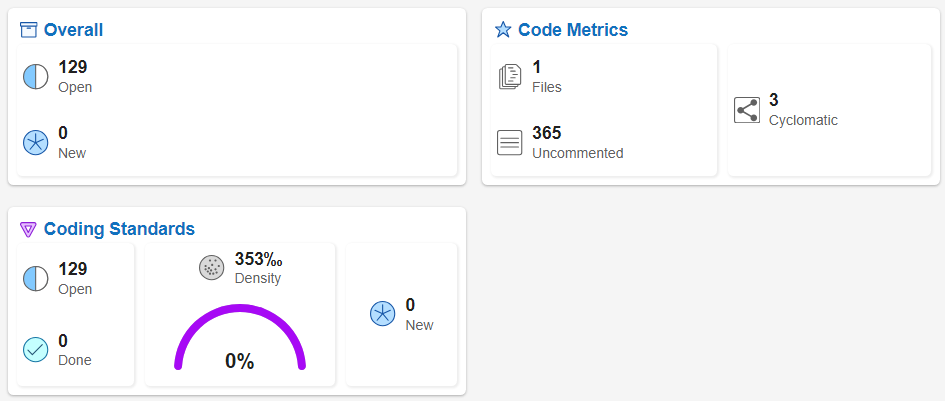Open the Code Metrics heading link
The height and width of the screenshot is (401, 945).
[x=573, y=30]
